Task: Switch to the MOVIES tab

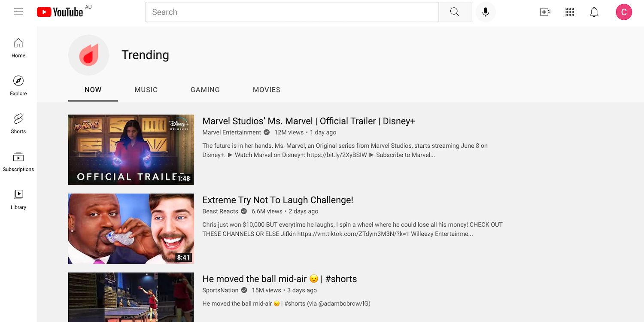Action: click(x=267, y=90)
